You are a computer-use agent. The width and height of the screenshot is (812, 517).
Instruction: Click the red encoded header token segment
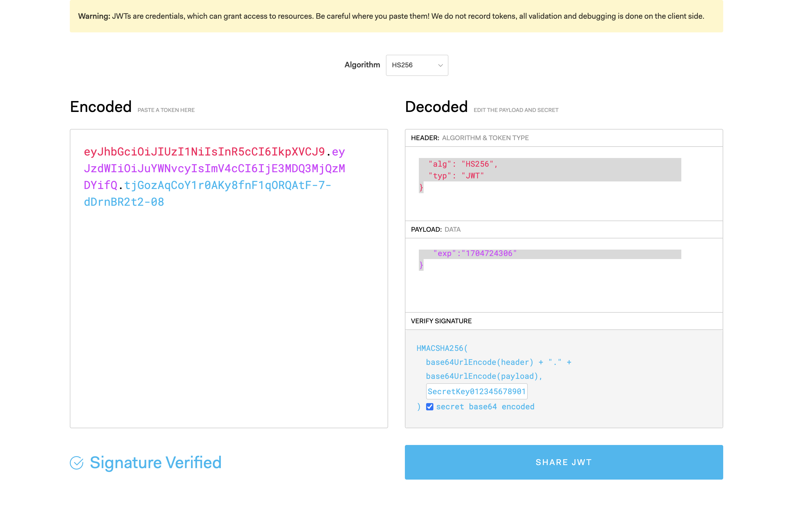[x=204, y=152]
